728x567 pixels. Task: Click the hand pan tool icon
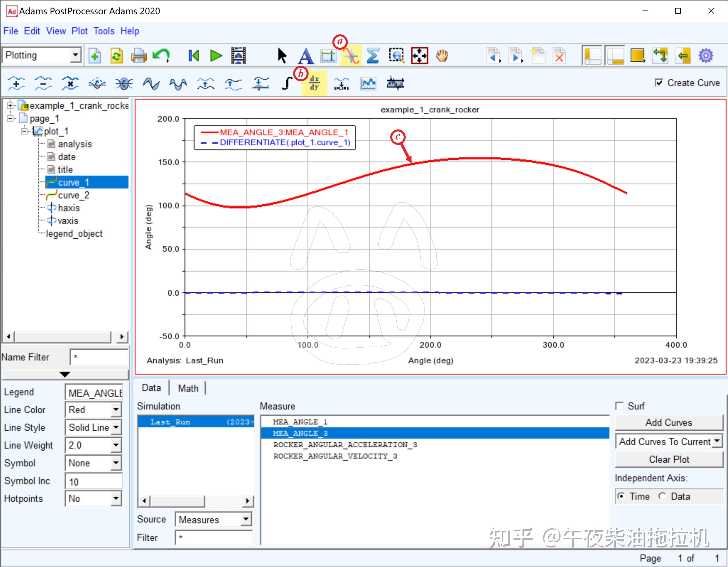(x=442, y=56)
